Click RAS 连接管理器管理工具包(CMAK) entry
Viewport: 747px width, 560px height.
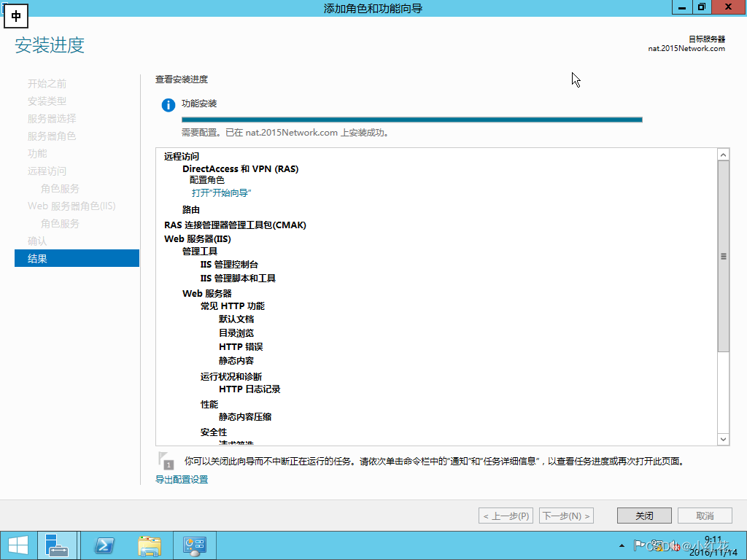(x=236, y=225)
